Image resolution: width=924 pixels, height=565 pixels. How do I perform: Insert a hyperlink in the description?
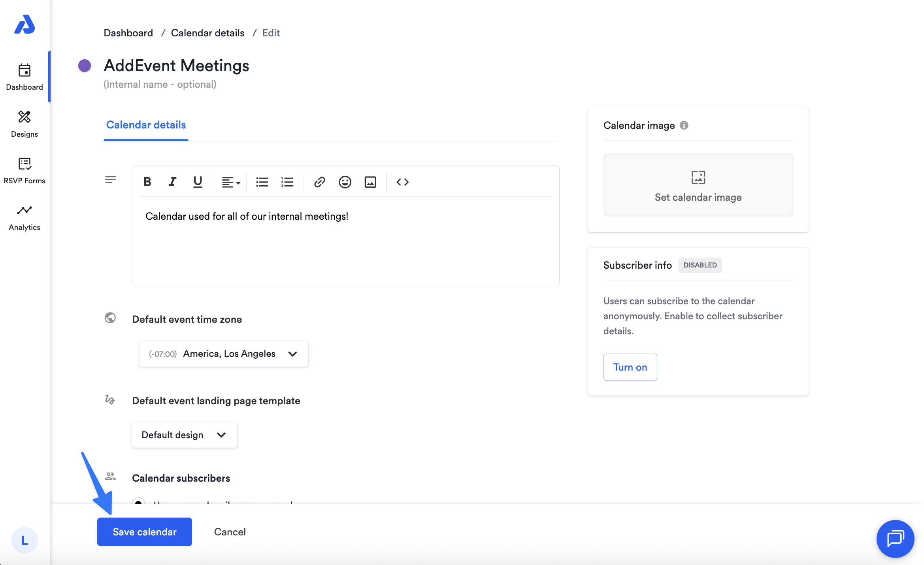[319, 182]
